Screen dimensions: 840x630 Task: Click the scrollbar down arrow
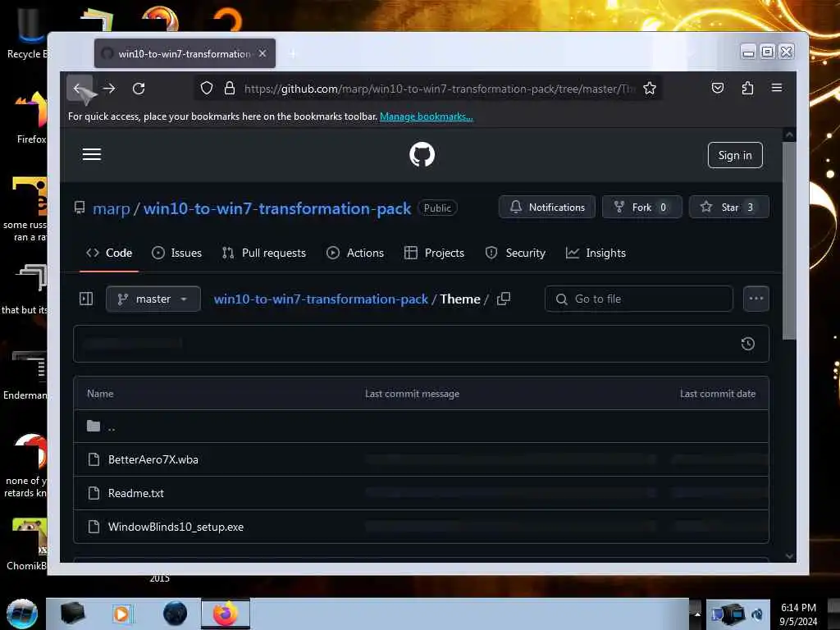[x=788, y=556]
